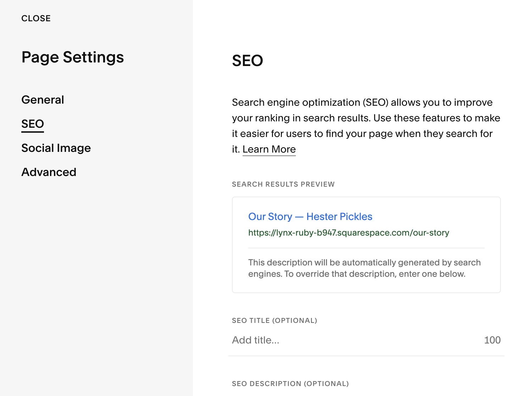
Task: Click the Our Story — Hester Pickles preview title
Action: coord(310,216)
